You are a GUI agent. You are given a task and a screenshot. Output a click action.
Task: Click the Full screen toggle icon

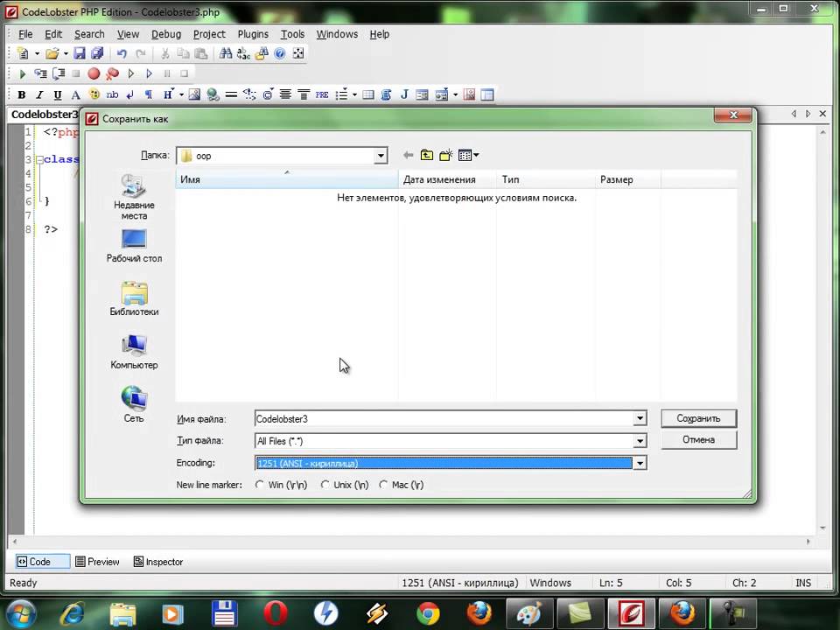(298, 53)
